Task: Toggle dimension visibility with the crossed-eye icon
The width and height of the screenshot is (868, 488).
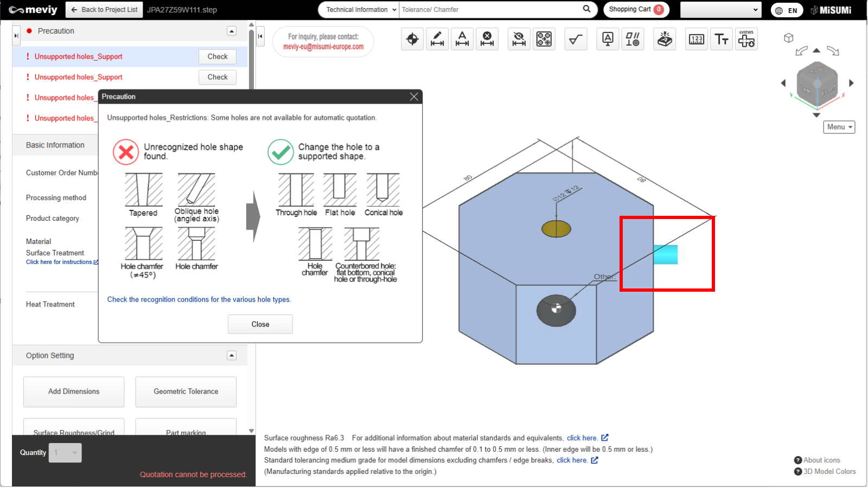Action: pos(519,39)
